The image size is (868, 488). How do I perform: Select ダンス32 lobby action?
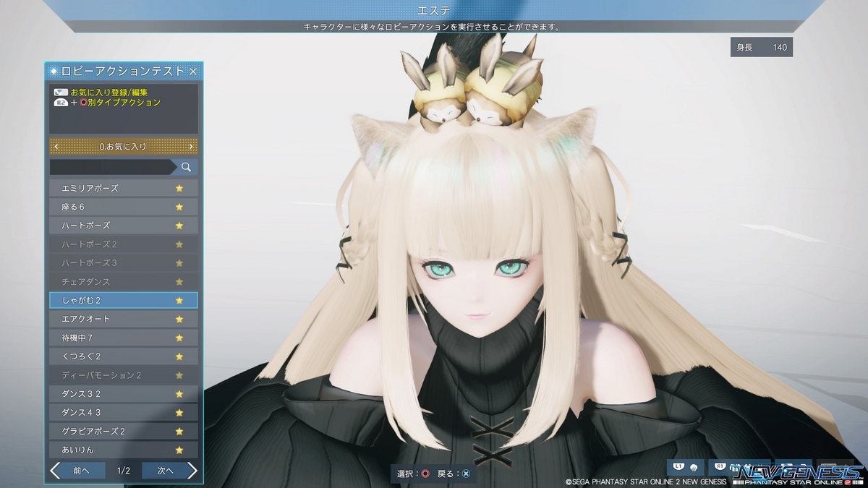[124, 394]
